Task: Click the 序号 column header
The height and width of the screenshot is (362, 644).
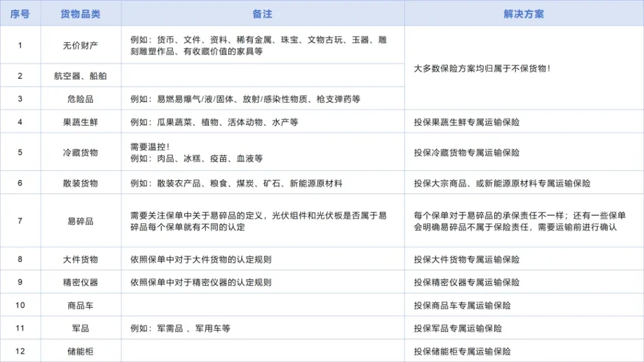Action: click(x=20, y=14)
